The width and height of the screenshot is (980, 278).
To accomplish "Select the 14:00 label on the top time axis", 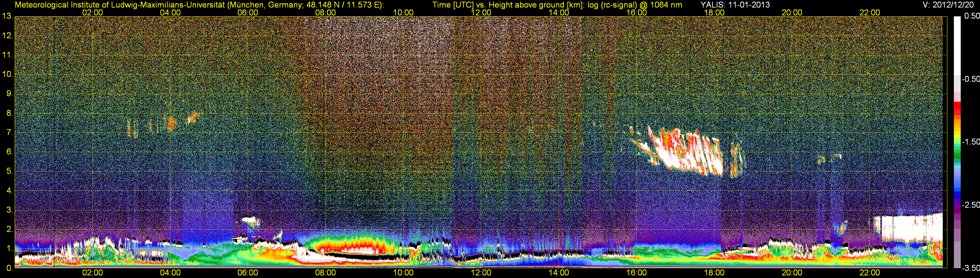I will coord(559,12).
